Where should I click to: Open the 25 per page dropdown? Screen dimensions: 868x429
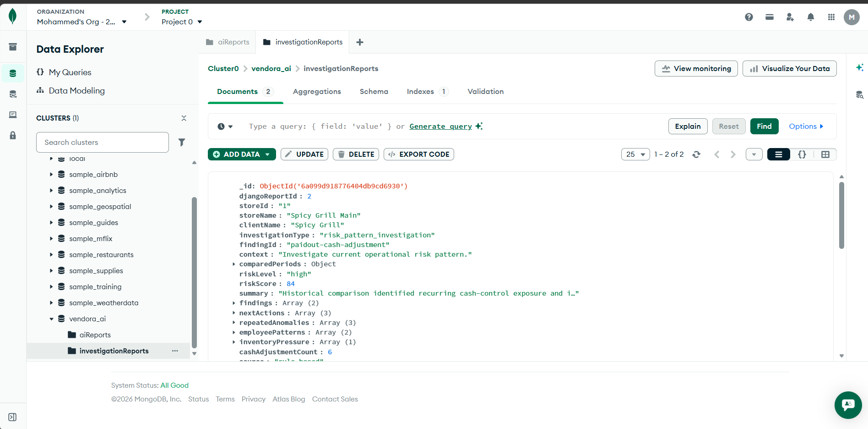(x=635, y=154)
